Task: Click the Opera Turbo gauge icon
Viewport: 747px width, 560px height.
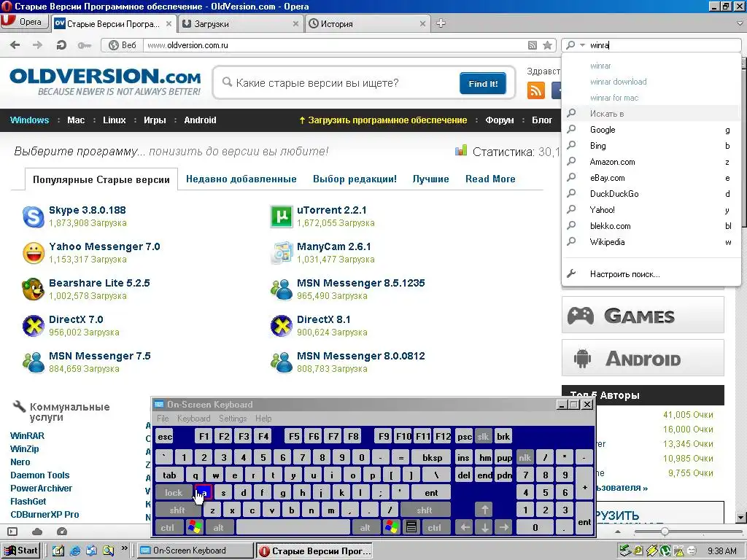Action: coord(61,532)
